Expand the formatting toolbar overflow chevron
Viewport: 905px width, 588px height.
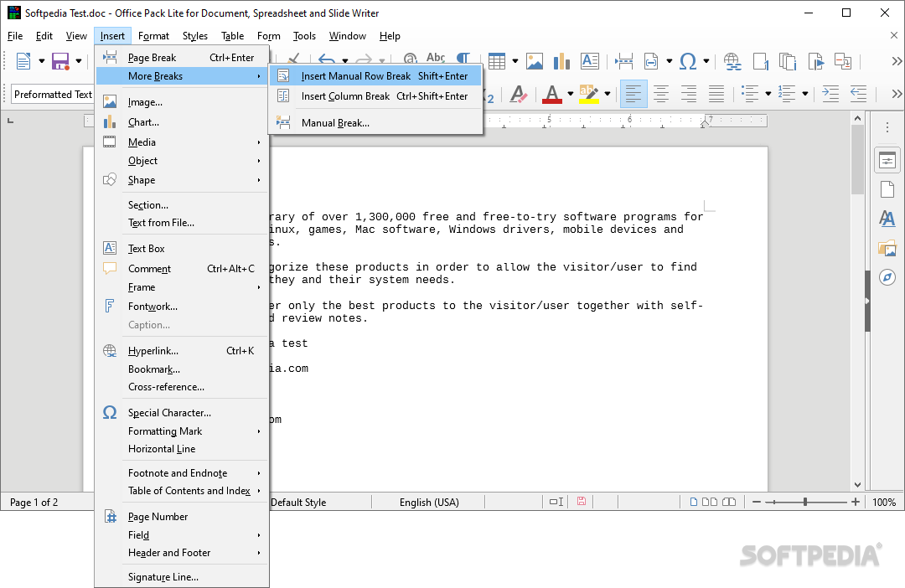pos(897,94)
